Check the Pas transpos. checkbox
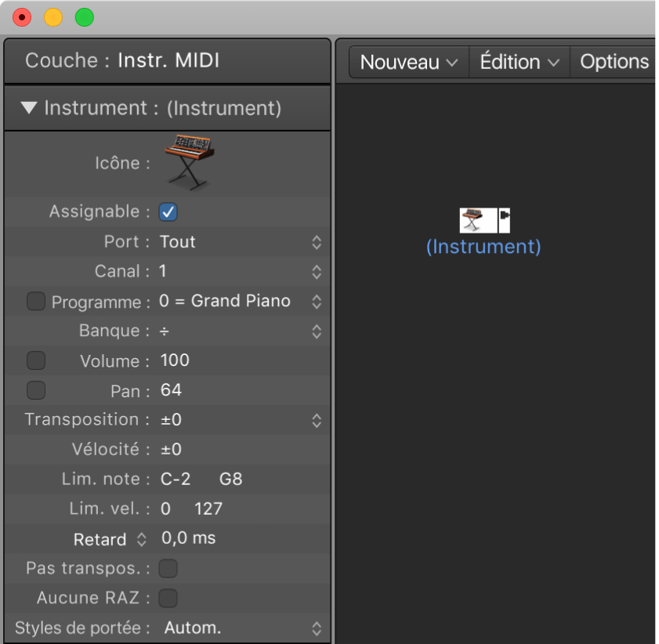Screen dimensions: 659x644 coord(168,568)
